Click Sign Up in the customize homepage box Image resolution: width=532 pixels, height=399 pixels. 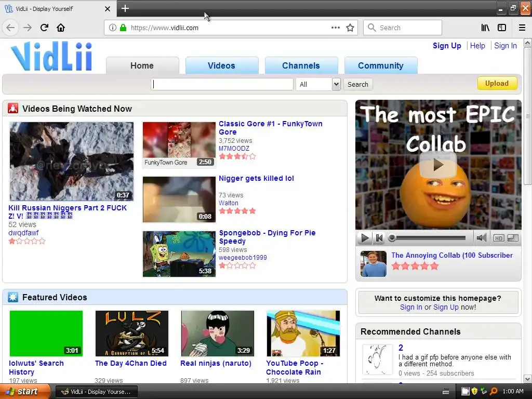click(446, 307)
